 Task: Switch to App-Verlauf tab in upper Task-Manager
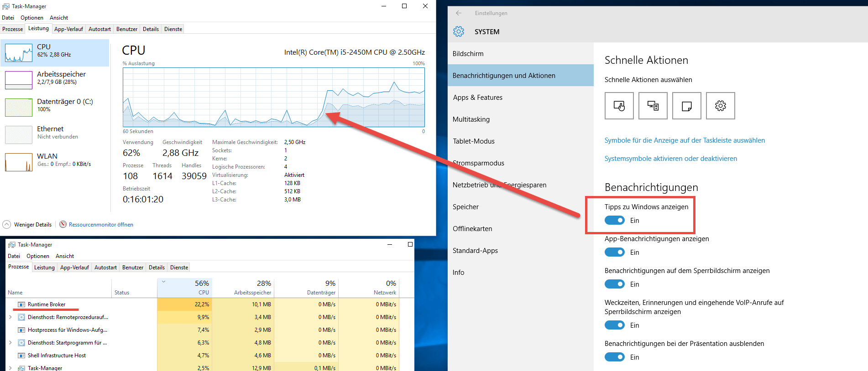[x=68, y=29]
